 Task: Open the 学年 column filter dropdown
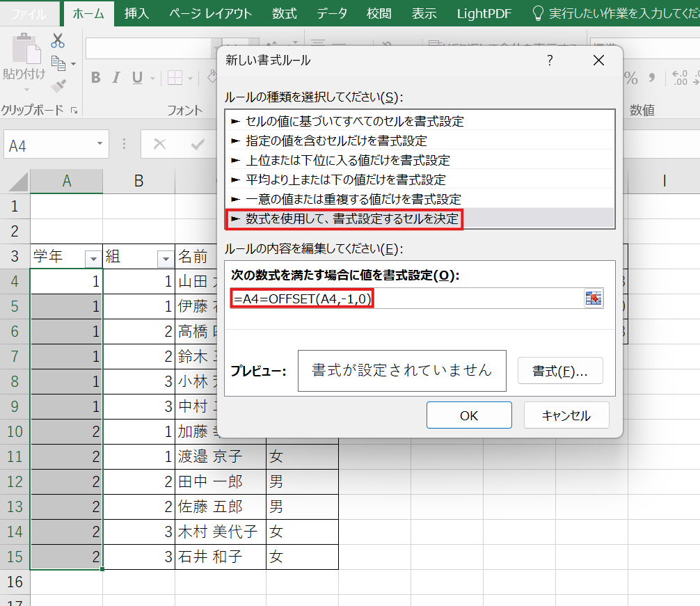pos(93,258)
